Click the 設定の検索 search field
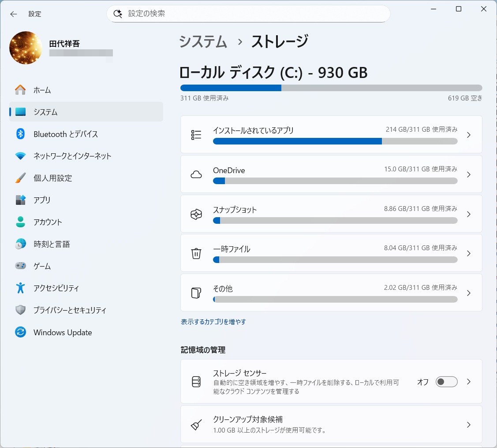This screenshot has width=497, height=448. pos(248,14)
